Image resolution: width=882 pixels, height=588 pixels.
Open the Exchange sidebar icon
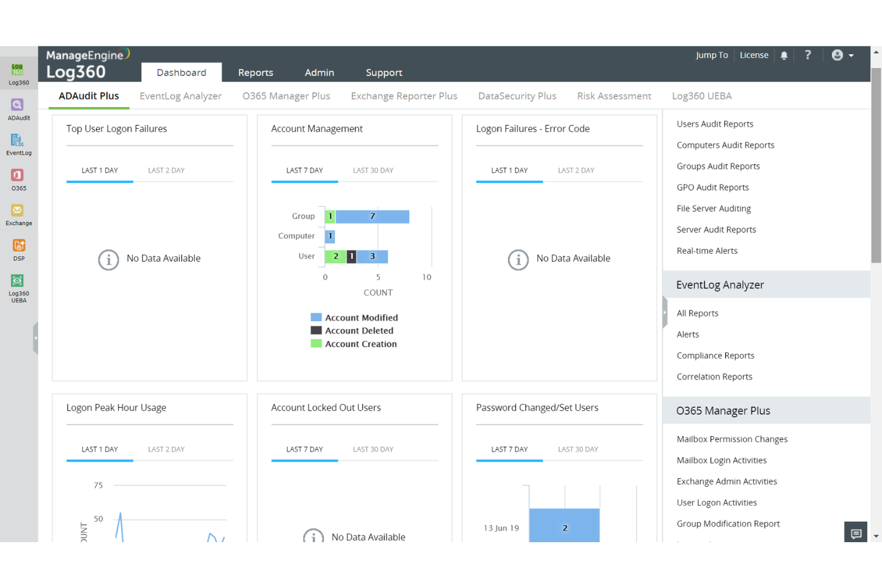tap(18, 214)
